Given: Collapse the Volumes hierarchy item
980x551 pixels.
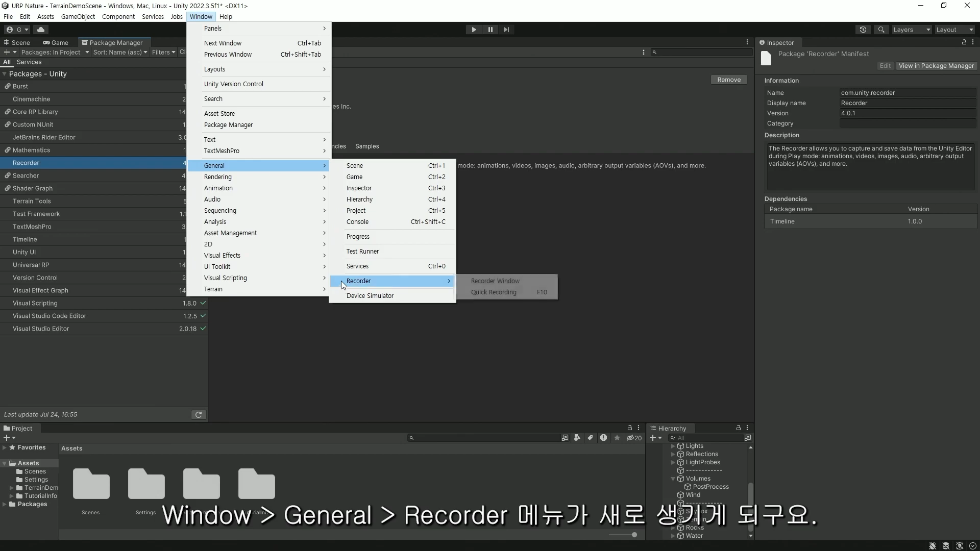Looking at the screenshot, I should [673, 479].
